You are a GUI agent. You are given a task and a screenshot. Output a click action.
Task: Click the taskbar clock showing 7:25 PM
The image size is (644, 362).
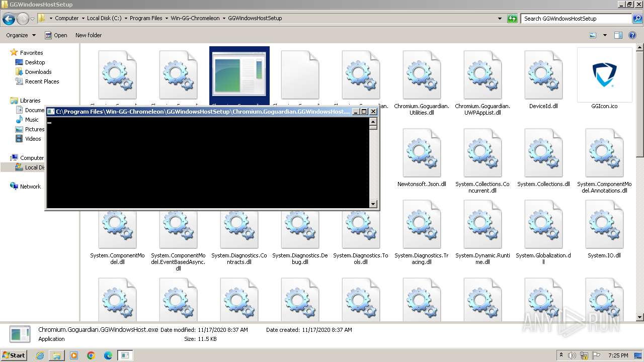coord(618,355)
